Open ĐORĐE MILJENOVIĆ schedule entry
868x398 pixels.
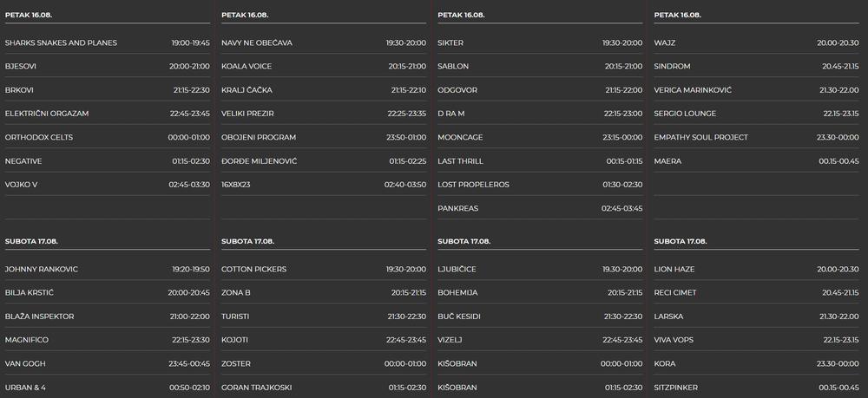click(260, 161)
